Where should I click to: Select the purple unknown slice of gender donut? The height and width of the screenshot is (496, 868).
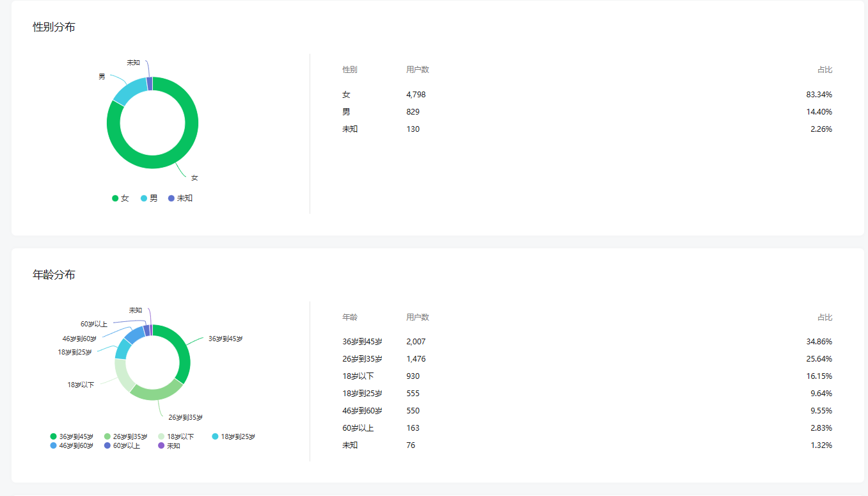coord(150,84)
